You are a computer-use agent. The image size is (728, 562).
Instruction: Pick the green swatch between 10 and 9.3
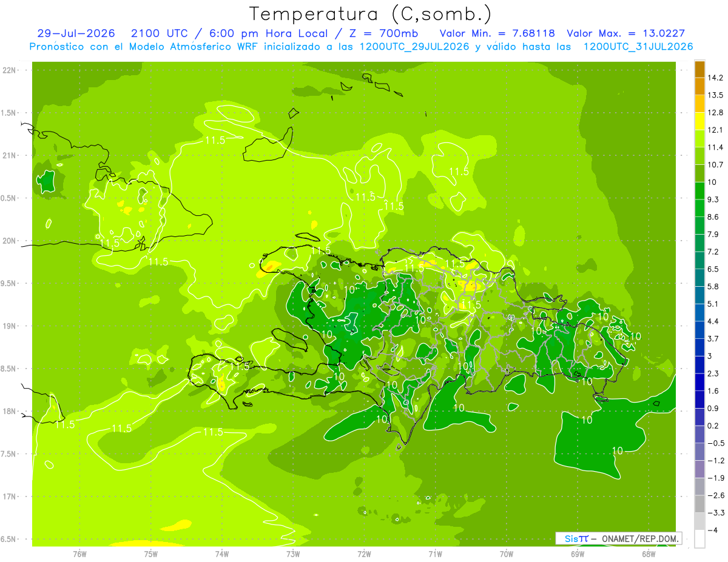tap(699, 191)
